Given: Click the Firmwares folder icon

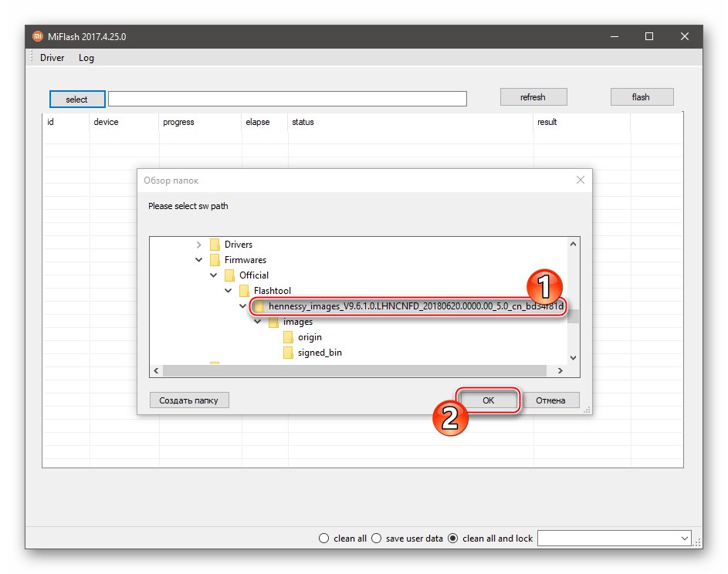Looking at the screenshot, I should tap(215, 260).
